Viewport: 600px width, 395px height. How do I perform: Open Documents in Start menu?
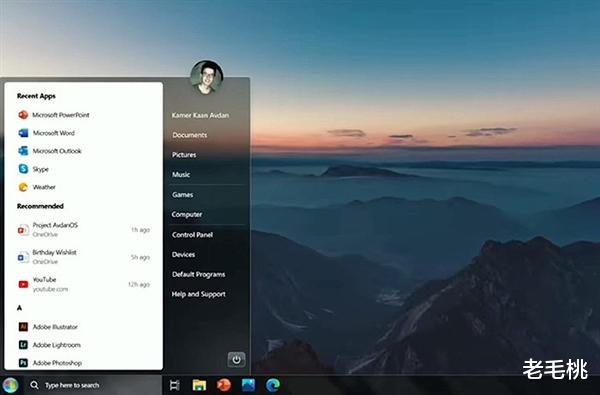click(x=190, y=135)
